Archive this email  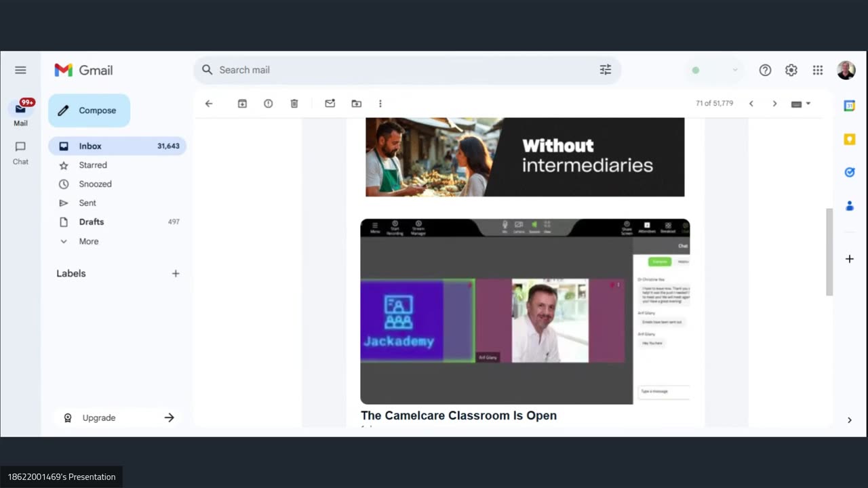pyautogui.click(x=242, y=104)
